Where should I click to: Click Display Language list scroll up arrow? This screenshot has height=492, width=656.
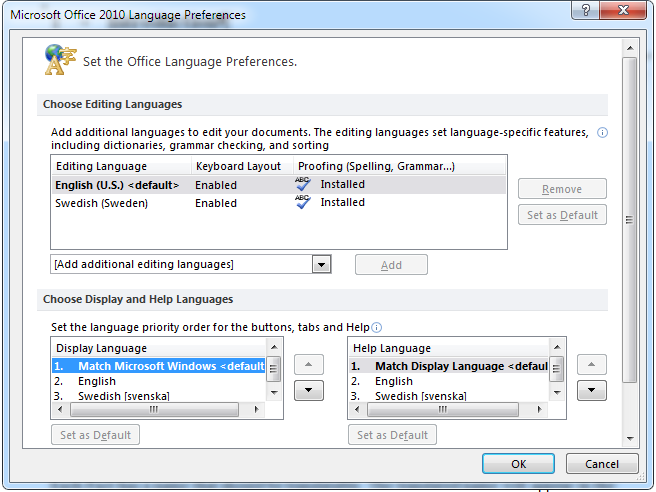coord(274,347)
